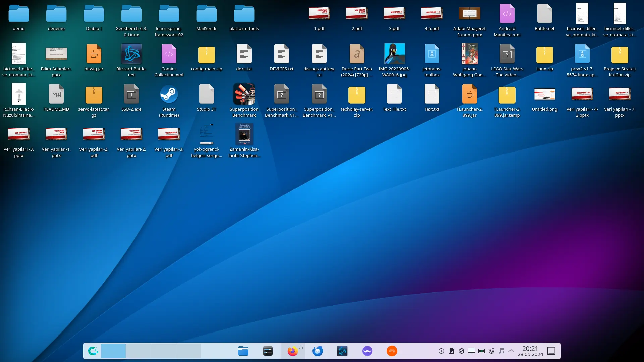
Task: Open the clipboard tray icon
Action: (x=451, y=351)
